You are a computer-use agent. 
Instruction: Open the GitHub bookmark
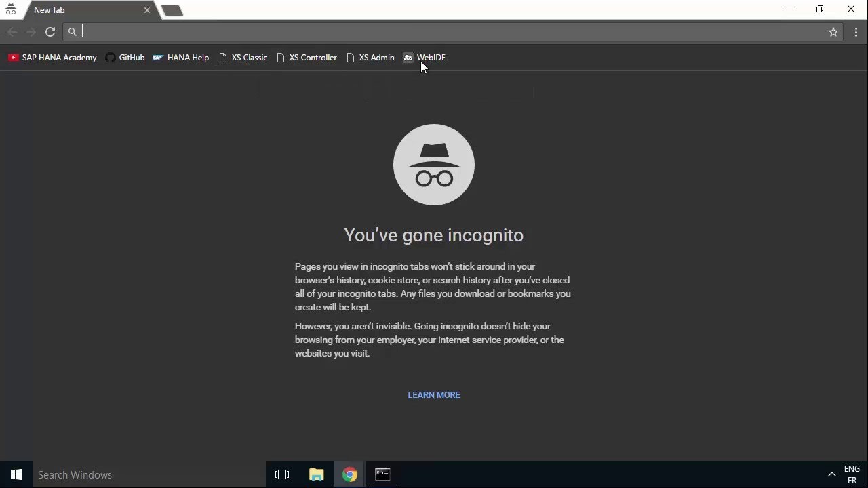[x=125, y=58]
